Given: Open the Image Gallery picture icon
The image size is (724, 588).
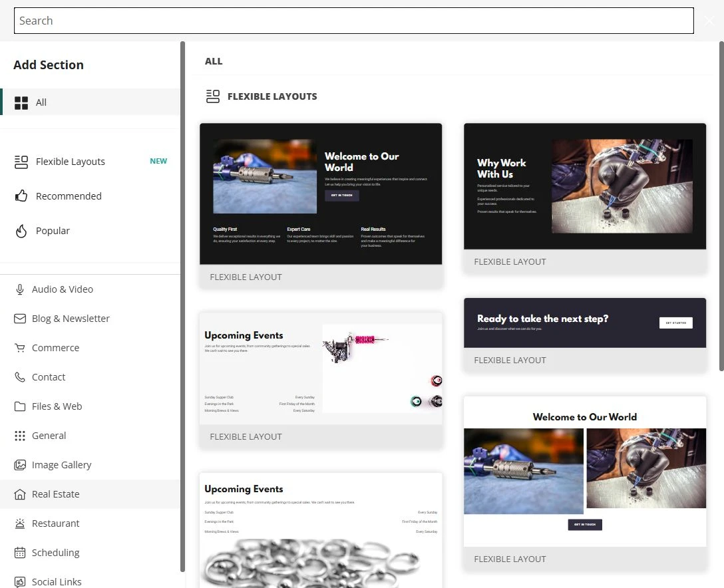Looking at the screenshot, I should click(x=20, y=465).
